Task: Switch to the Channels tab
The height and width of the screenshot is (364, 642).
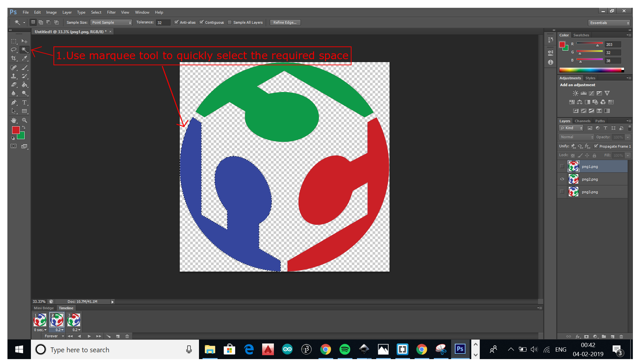Action: [582, 121]
